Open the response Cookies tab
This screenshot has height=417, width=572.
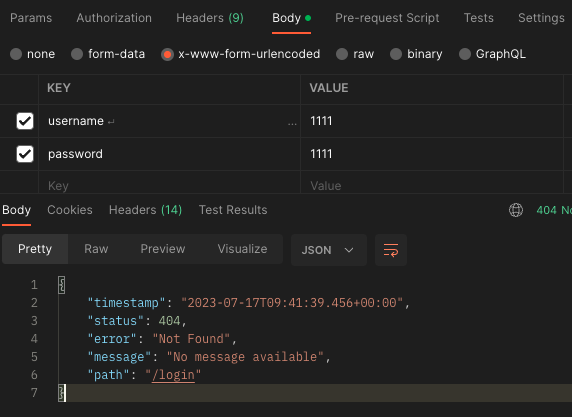[70, 210]
